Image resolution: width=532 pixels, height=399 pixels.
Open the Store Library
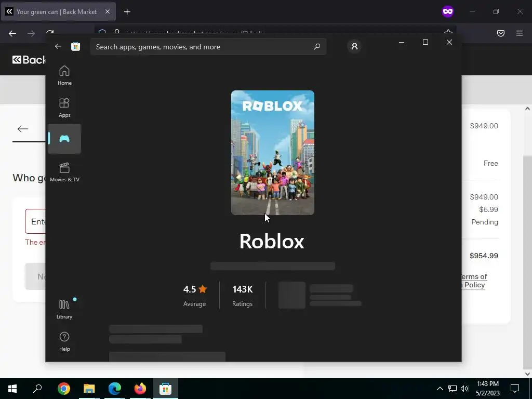click(64, 309)
